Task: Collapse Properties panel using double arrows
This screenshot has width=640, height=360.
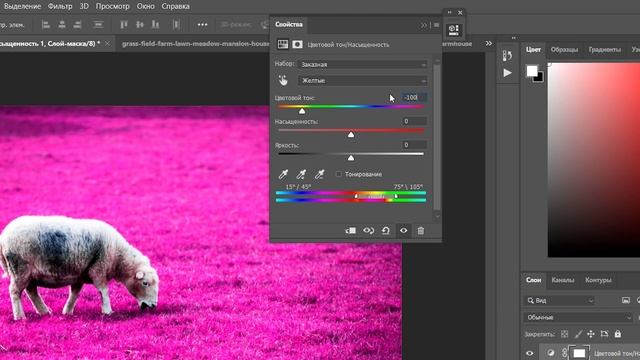Action: click(424, 25)
